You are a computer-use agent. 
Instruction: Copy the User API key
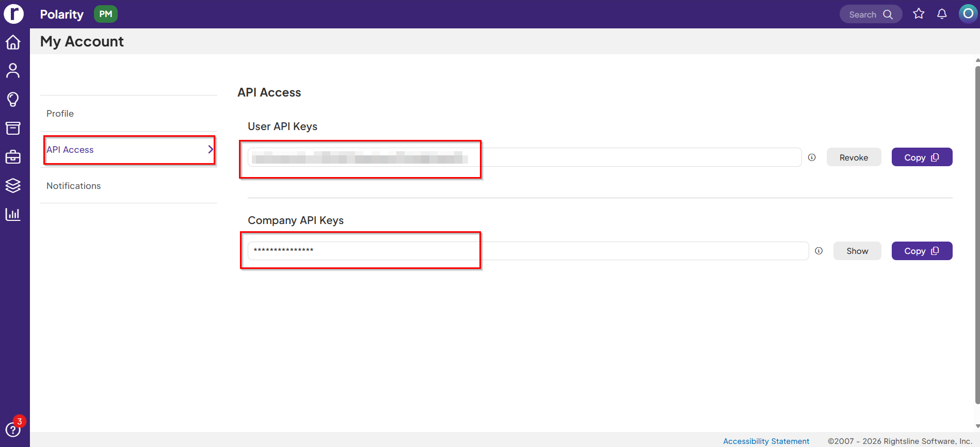(x=922, y=157)
